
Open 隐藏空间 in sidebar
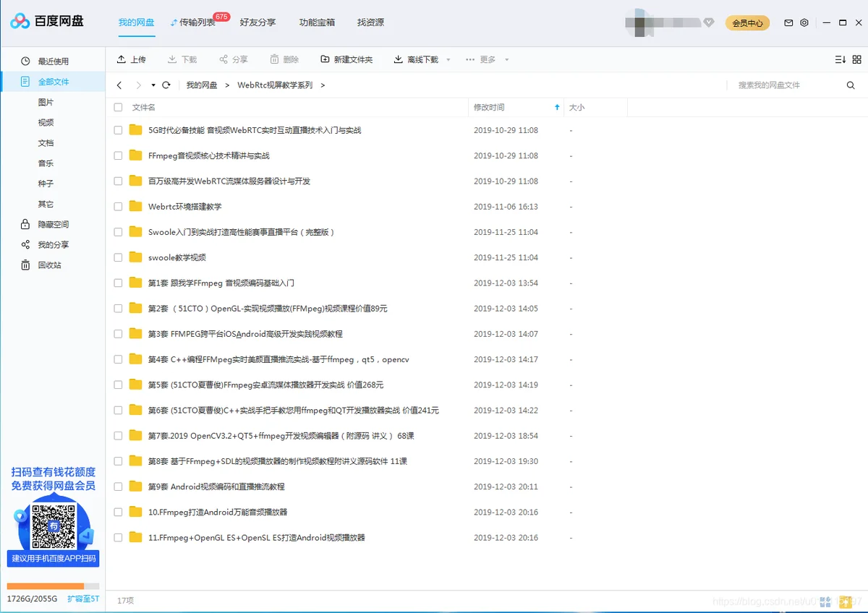point(53,224)
